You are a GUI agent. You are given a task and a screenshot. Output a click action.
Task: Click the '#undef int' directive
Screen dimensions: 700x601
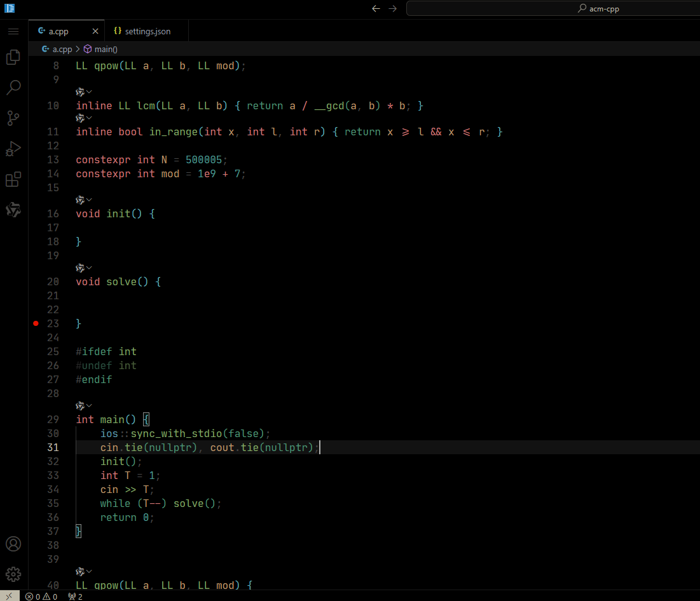tap(106, 365)
